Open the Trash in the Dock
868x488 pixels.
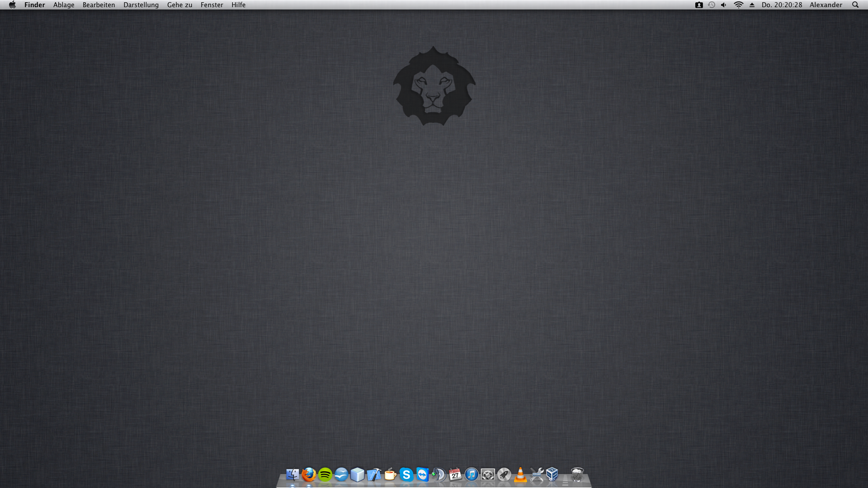[577, 474]
